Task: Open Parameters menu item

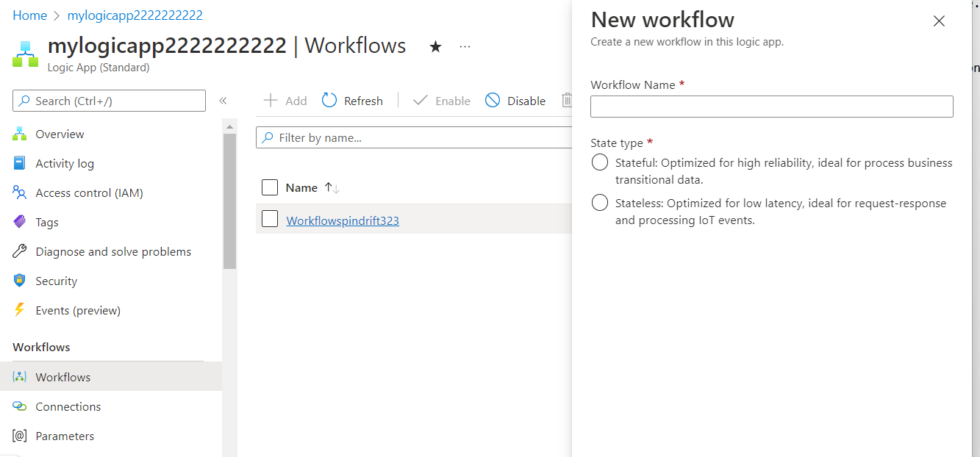Action: 111,436
